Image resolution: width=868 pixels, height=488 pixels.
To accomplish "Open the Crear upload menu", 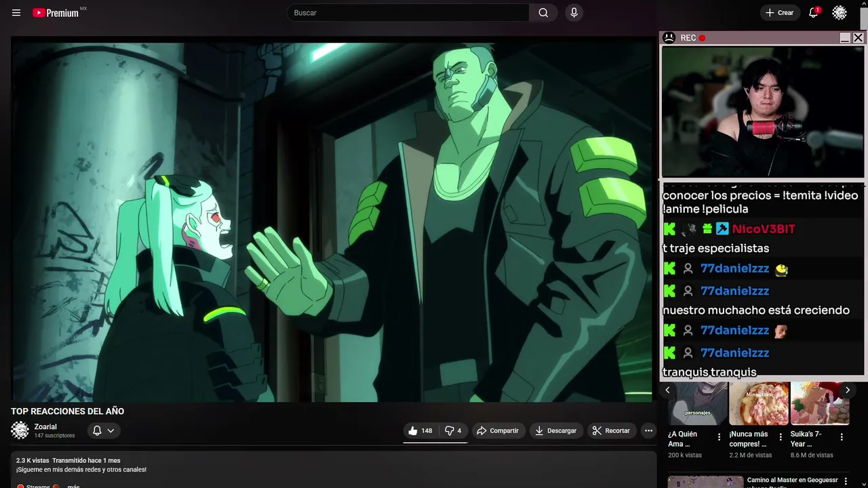I will (x=779, y=13).
